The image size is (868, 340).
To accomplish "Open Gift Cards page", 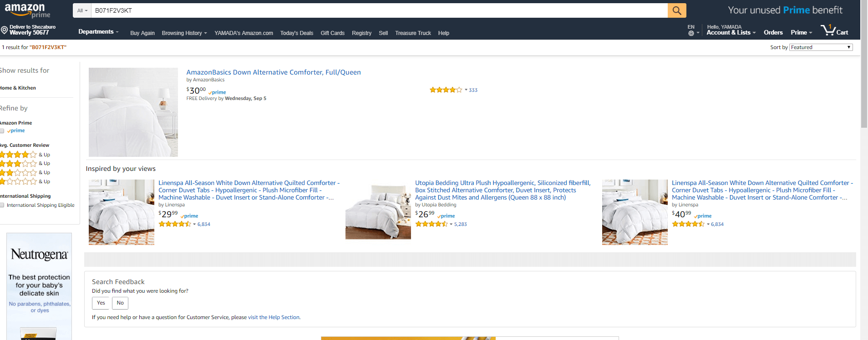I will click(x=332, y=33).
